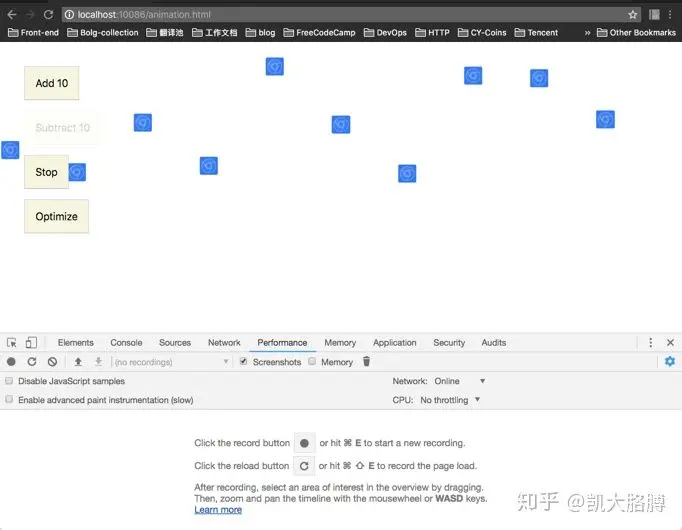This screenshot has height=530, width=682.
Task: Open the FreeCodeCamp bookmarks folder
Action: [319, 33]
